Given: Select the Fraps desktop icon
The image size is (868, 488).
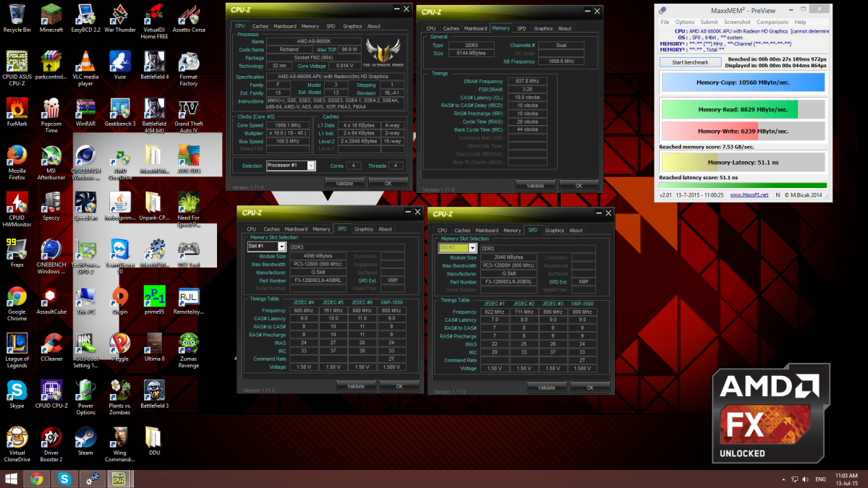Looking at the screenshot, I should click(17, 253).
